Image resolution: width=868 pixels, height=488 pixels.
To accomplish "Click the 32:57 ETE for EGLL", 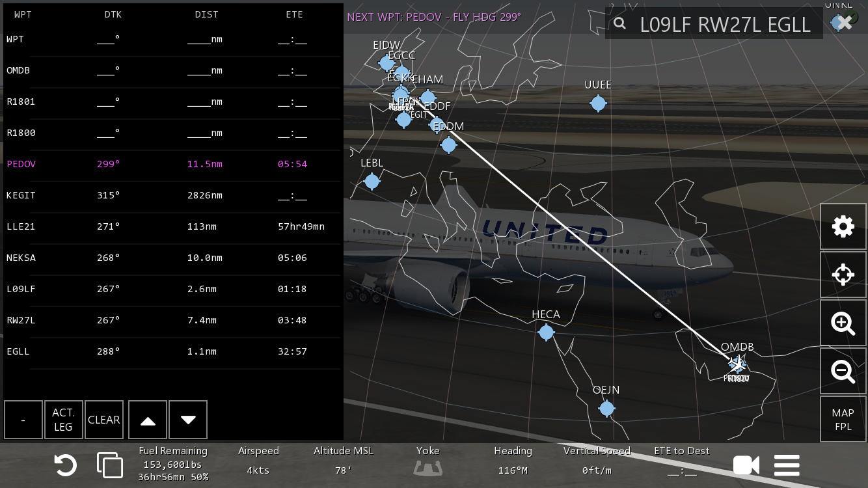I will coord(292,351).
